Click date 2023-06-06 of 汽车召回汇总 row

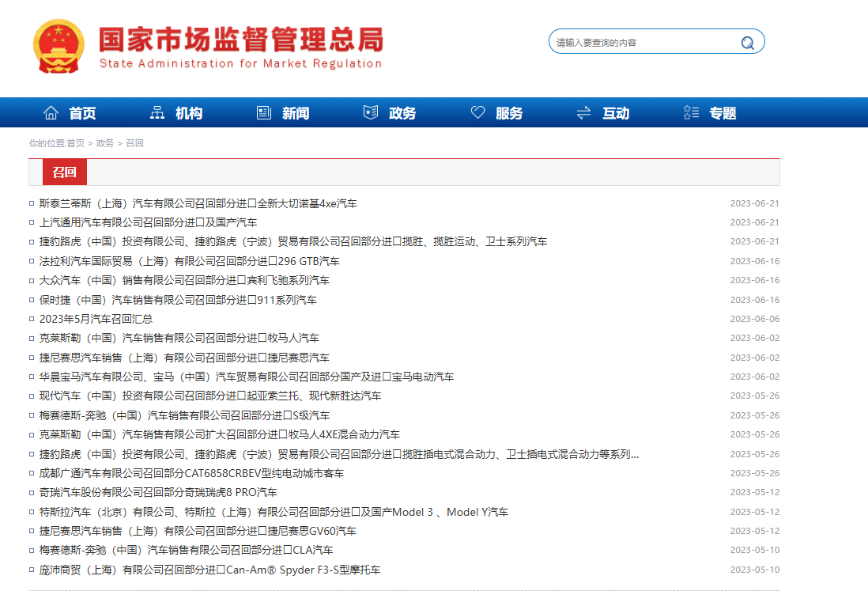coord(754,319)
